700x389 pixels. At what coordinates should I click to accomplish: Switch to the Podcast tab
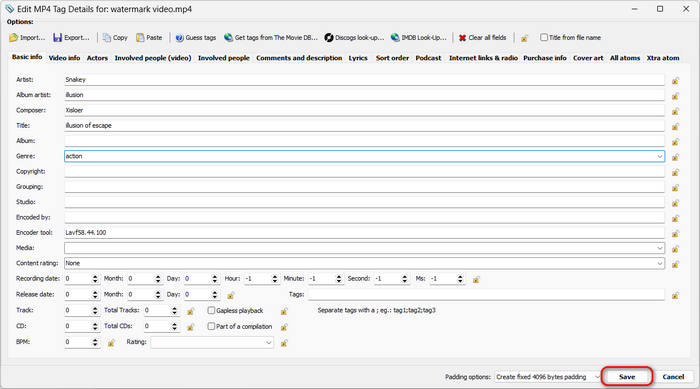click(428, 58)
